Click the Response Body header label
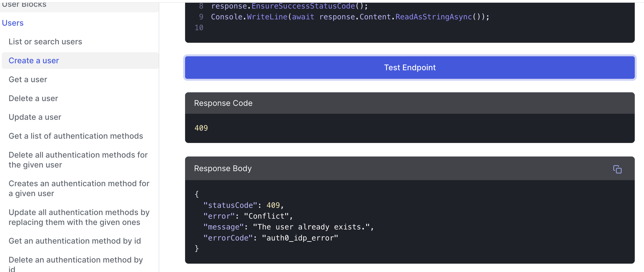Image resolution: width=644 pixels, height=272 pixels. tap(223, 168)
